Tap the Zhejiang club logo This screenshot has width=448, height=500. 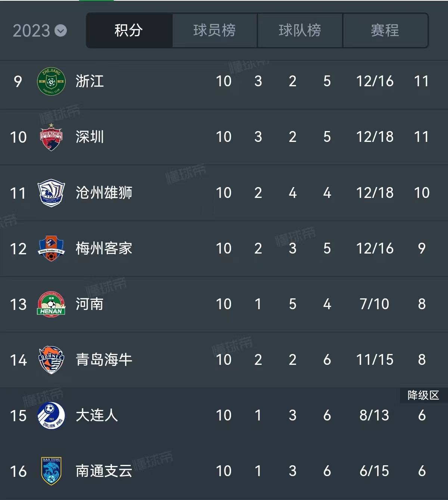pos(51,81)
